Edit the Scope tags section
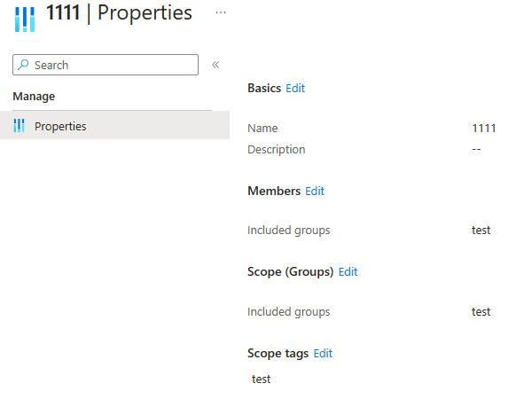532x407 pixels. pos(323,354)
